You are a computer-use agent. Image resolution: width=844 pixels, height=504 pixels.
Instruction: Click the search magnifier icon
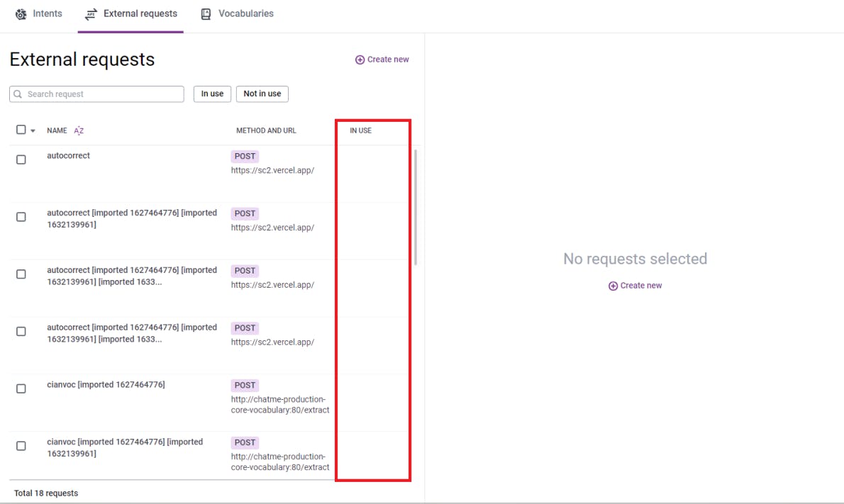pos(18,94)
